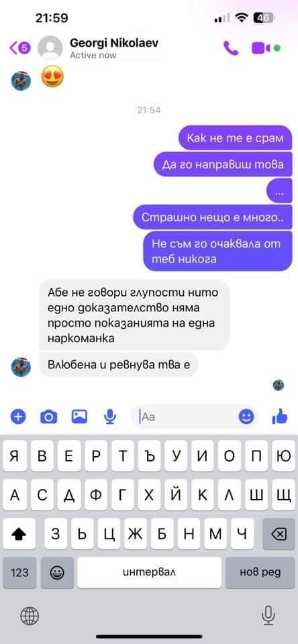
Task: Open the photo gallery picker icon
Action: pyautogui.click(x=79, y=417)
